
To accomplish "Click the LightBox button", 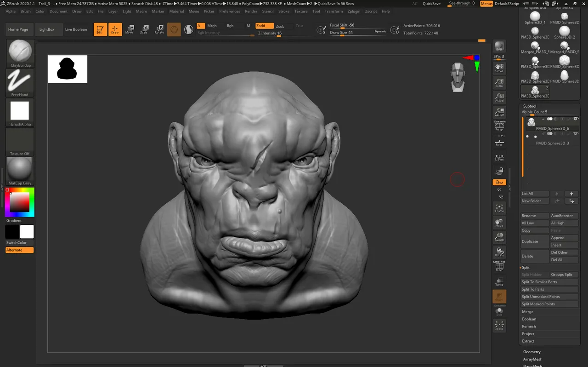I will [47, 29].
